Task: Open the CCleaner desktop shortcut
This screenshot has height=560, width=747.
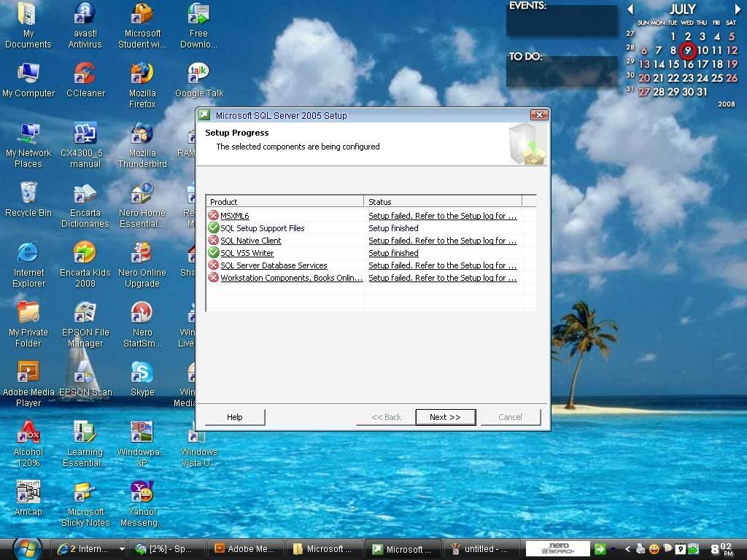Action: point(85,74)
